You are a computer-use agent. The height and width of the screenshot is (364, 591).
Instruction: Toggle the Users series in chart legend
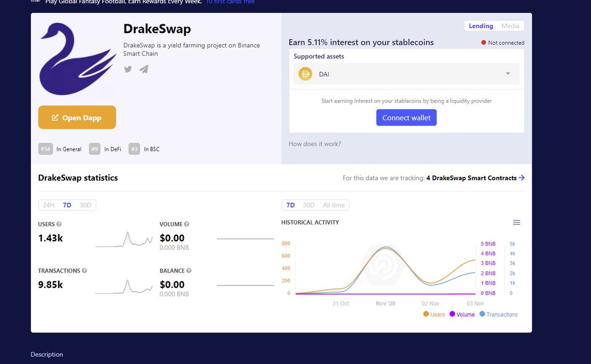(434, 314)
